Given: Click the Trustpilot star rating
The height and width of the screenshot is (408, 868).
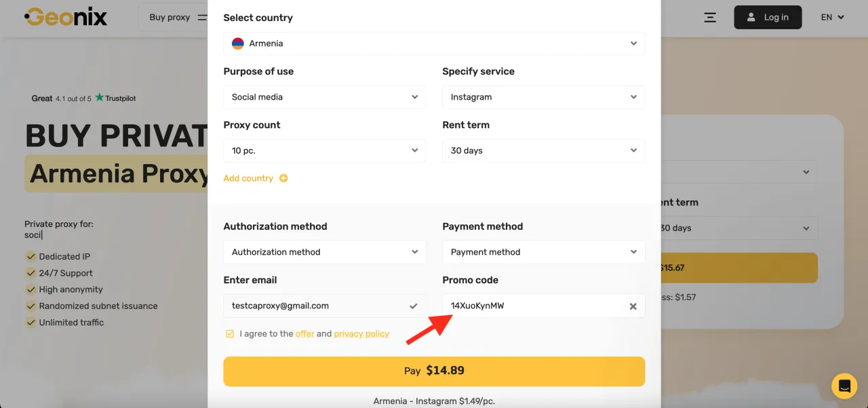Looking at the screenshot, I should click(99, 98).
